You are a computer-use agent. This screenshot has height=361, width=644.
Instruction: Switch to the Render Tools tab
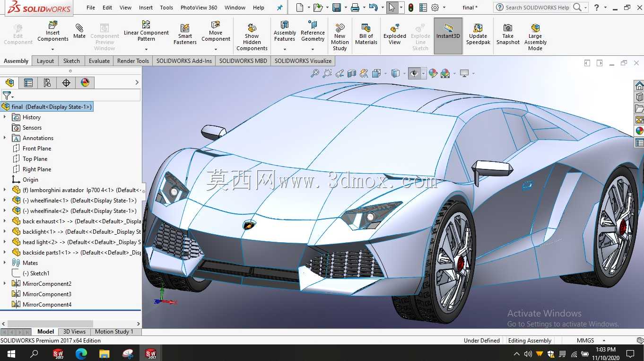(133, 61)
